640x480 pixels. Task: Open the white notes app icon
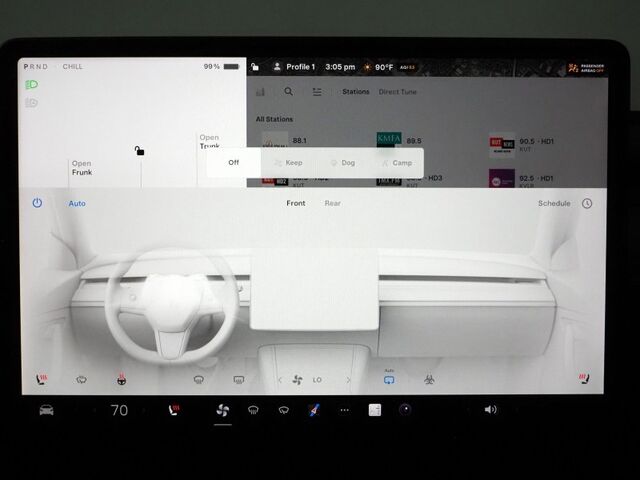[375, 410]
